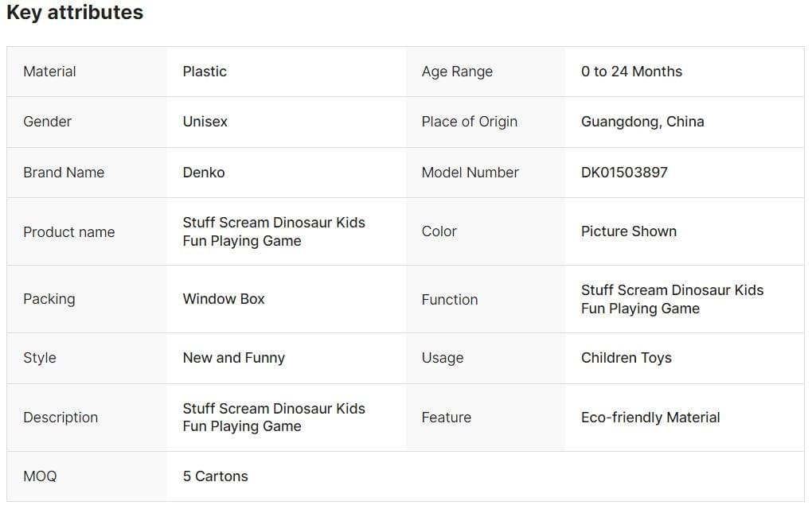This screenshot has width=812, height=509.
Task: Select the Model Number label
Action: 470,173
